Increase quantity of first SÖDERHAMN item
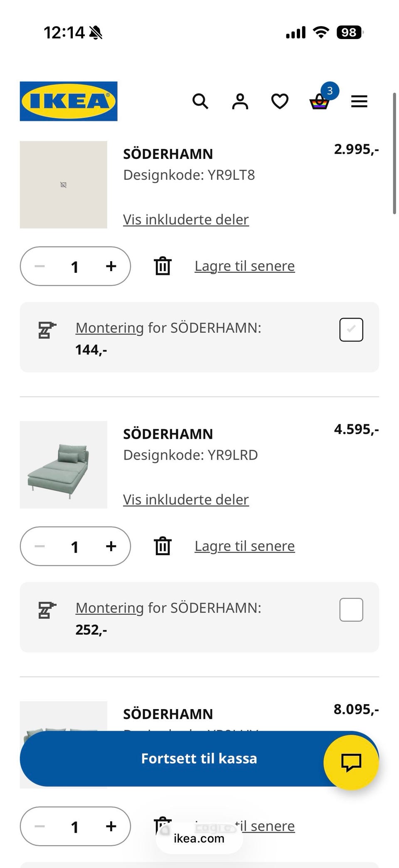The width and height of the screenshot is (399, 868). click(x=111, y=266)
